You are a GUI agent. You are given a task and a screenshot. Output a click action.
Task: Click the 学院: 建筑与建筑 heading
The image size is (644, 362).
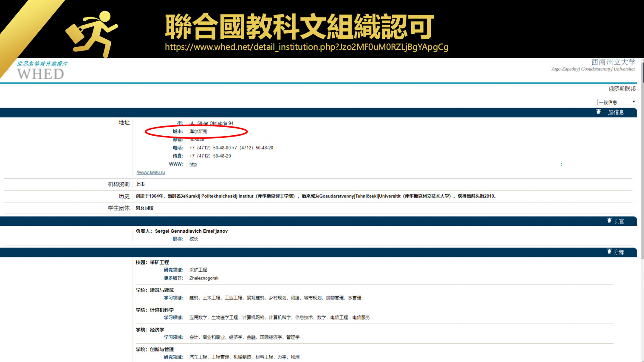155,290
